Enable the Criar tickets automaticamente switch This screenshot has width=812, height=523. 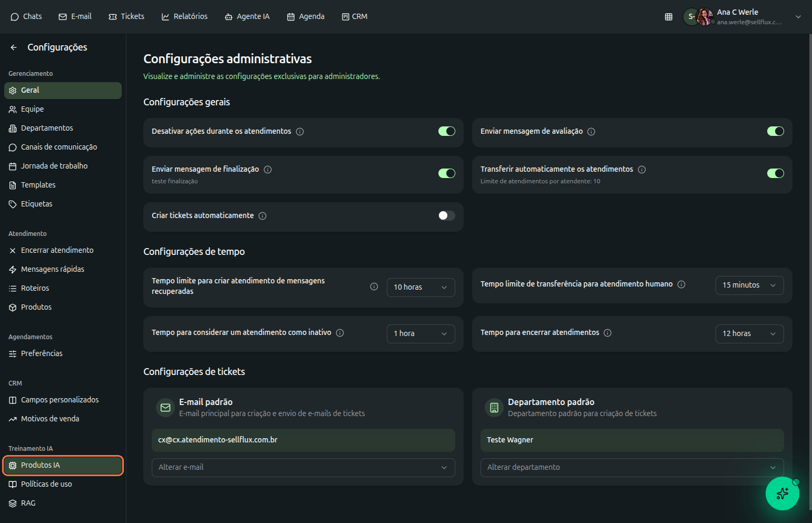(446, 215)
